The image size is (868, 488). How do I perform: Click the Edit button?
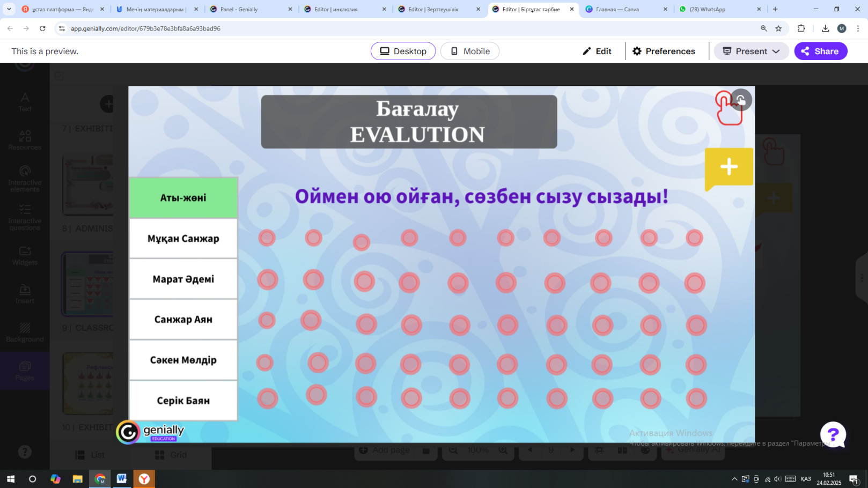(x=597, y=51)
